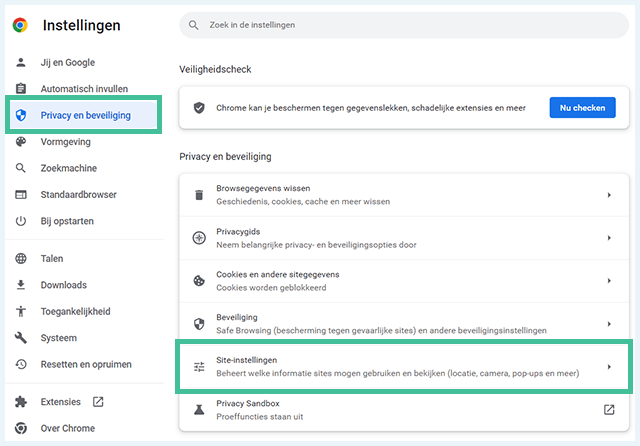
Task: Expand the Beveiliging row arrow
Action: click(609, 324)
